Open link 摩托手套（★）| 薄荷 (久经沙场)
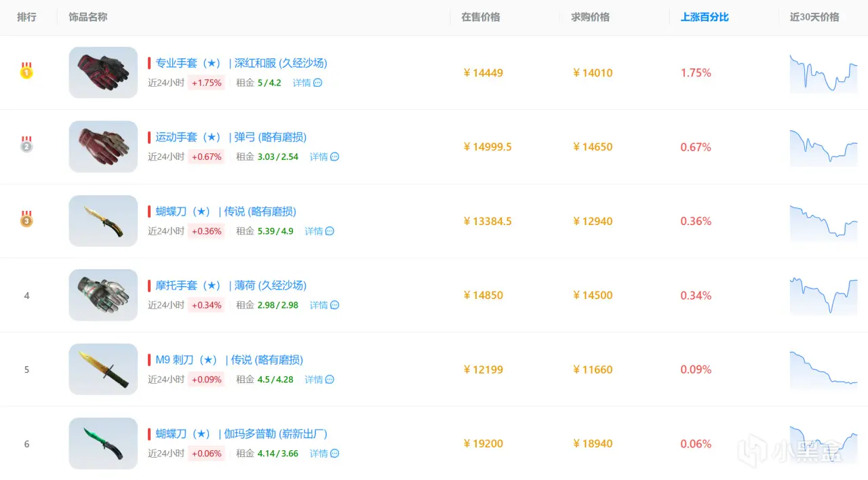868x480 pixels. [x=231, y=285]
